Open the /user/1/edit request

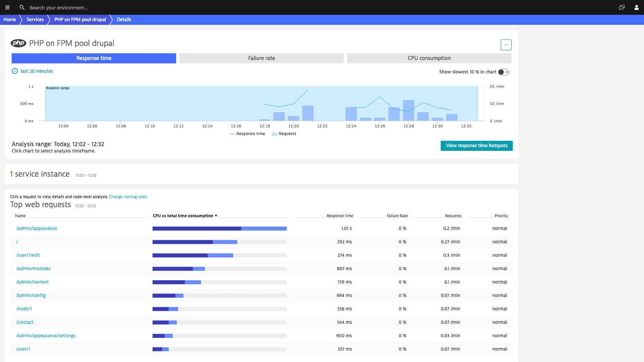tap(28, 255)
